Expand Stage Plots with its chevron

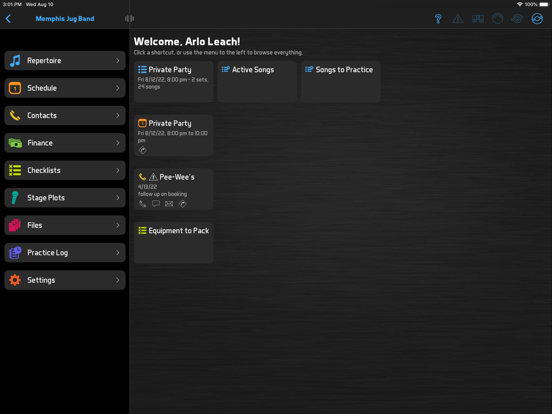coord(118,198)
